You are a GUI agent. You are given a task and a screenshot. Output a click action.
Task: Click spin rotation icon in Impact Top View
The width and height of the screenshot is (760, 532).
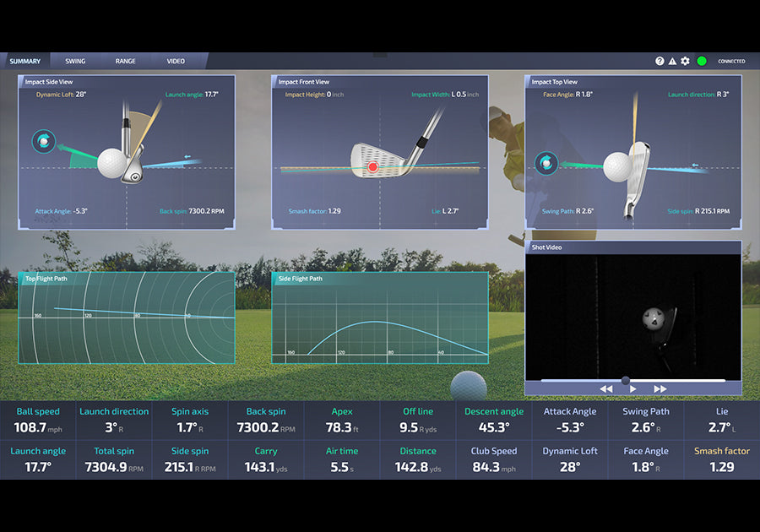coord(546,163)
